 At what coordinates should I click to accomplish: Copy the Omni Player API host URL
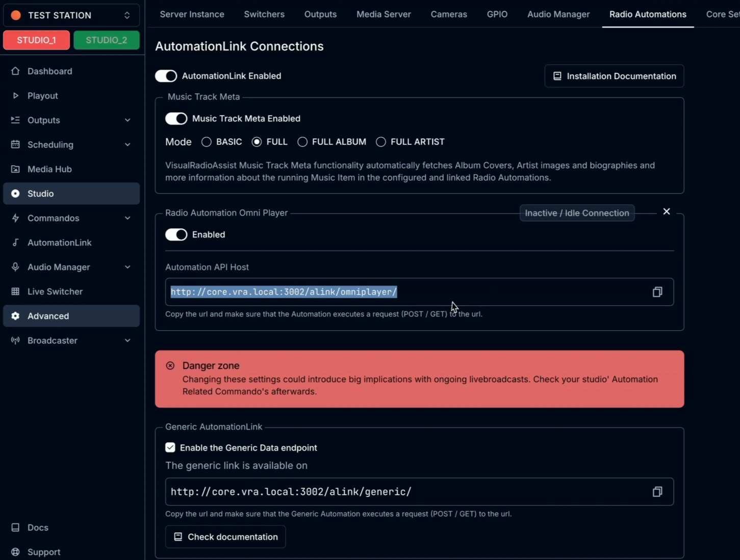tap(657, 292)
